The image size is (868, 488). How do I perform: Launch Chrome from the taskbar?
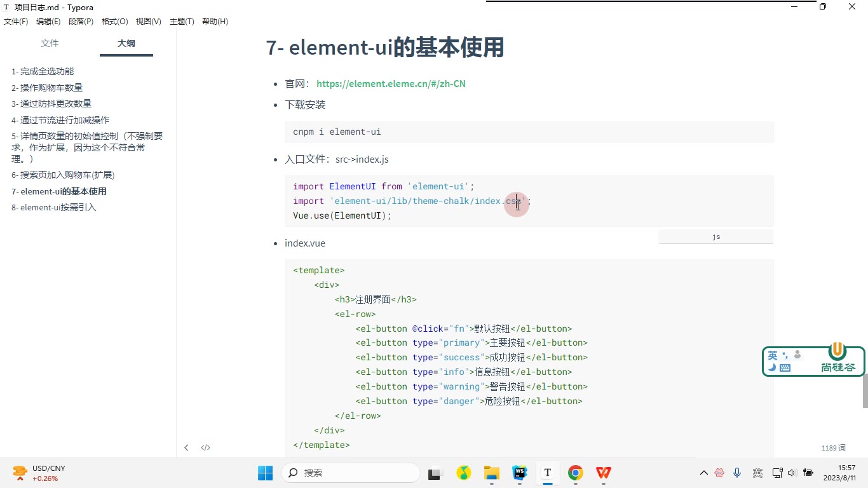[x=576, y=473]
